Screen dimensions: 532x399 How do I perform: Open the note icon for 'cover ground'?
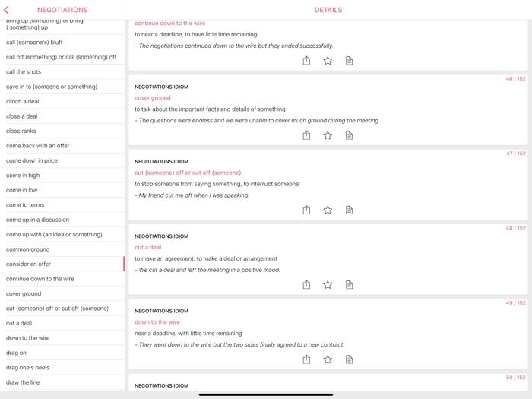(x=349, y=135)
